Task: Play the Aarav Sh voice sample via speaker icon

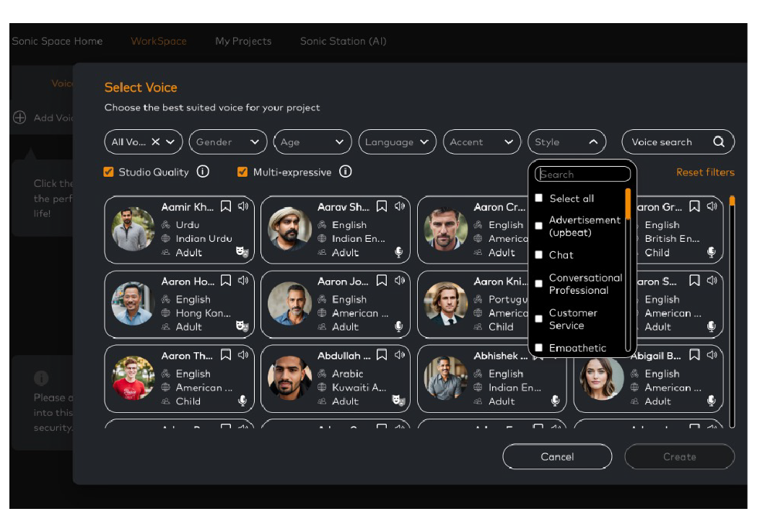Action: click(400, 206)
